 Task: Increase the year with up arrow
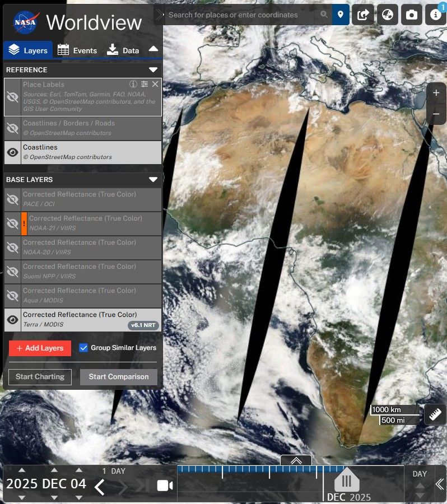(x=22, y=470)
